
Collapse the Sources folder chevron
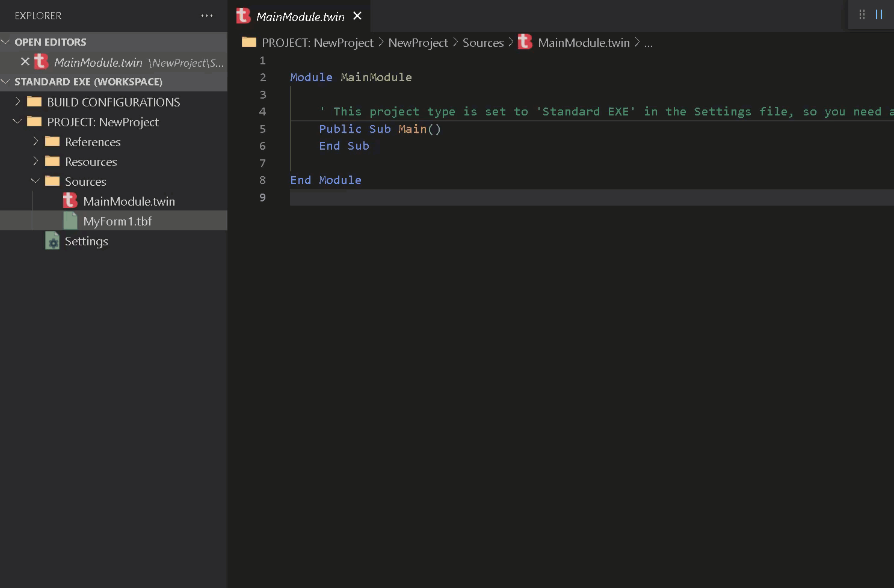coord(35,182)
